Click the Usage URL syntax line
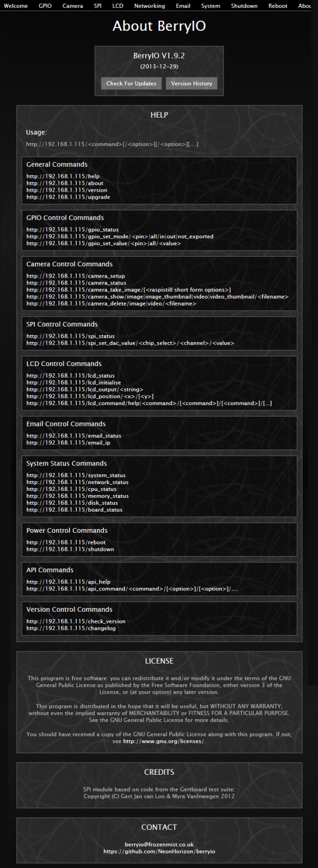This screenshot has width=318, height=868. pyautogui.click(x=112, y=144)
